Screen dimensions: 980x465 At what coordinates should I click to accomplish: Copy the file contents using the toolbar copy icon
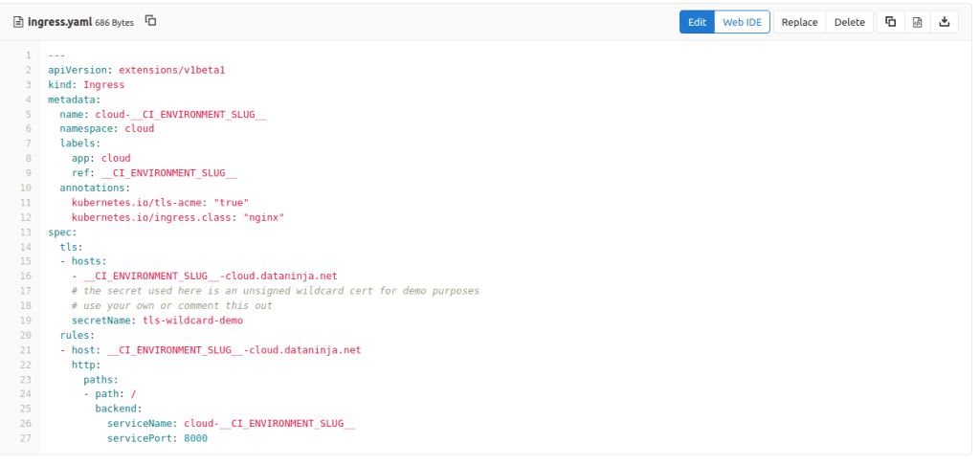coord(890,22)
